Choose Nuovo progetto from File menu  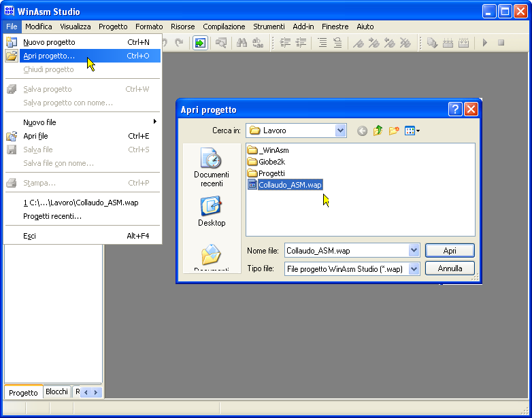(x=82, y=42)
